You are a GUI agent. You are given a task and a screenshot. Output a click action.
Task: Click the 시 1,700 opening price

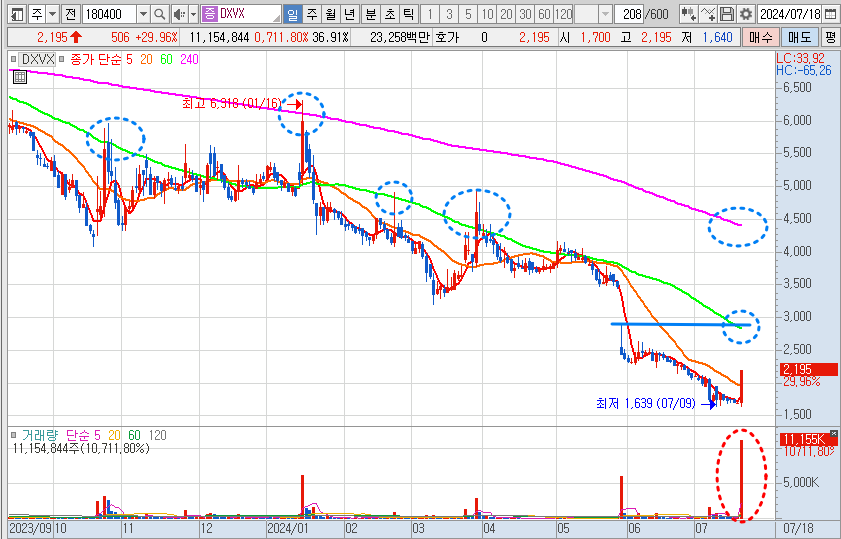pos(585,38)
